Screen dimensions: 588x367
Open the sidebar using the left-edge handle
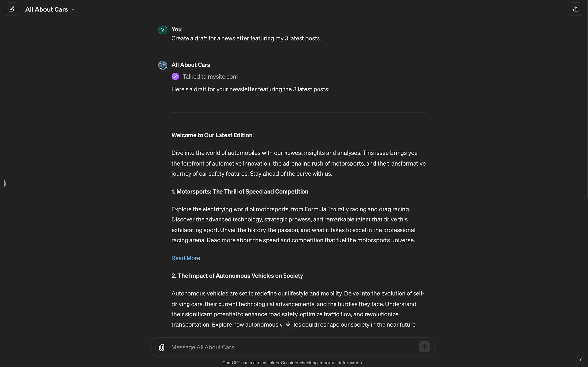[5, 183]
